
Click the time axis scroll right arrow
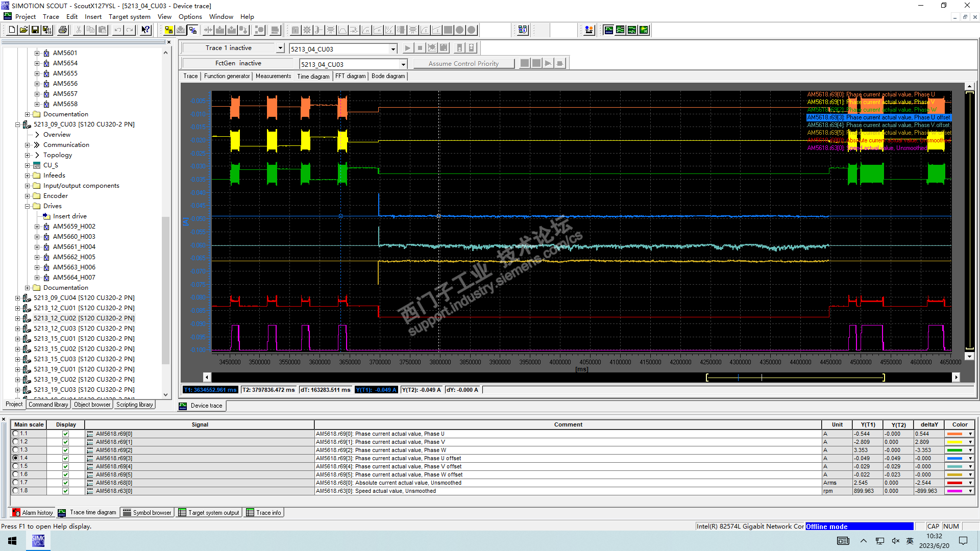[x=956, y=378]
